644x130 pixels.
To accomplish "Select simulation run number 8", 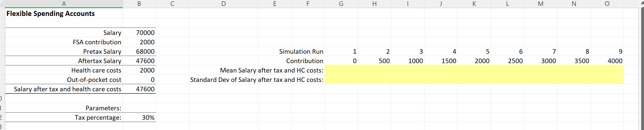I will coord(574,52).
